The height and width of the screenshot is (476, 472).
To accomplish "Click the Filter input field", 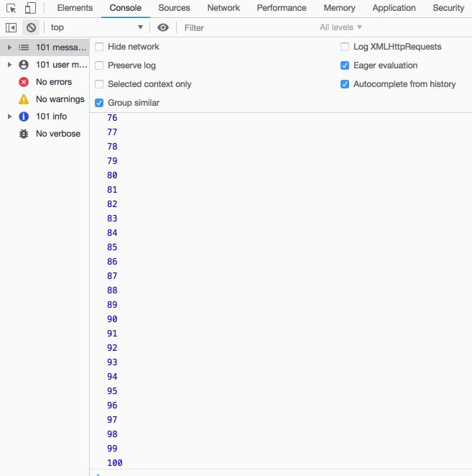I will tap(244, 27).
